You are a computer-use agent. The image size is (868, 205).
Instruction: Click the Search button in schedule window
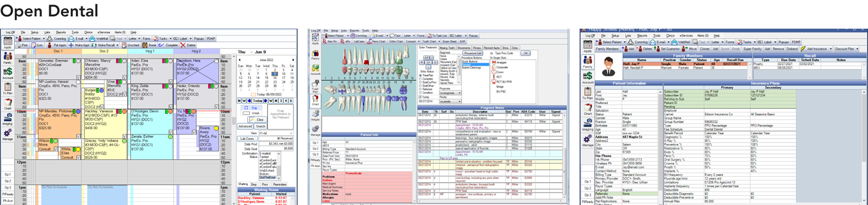click(x=260, y=126)
